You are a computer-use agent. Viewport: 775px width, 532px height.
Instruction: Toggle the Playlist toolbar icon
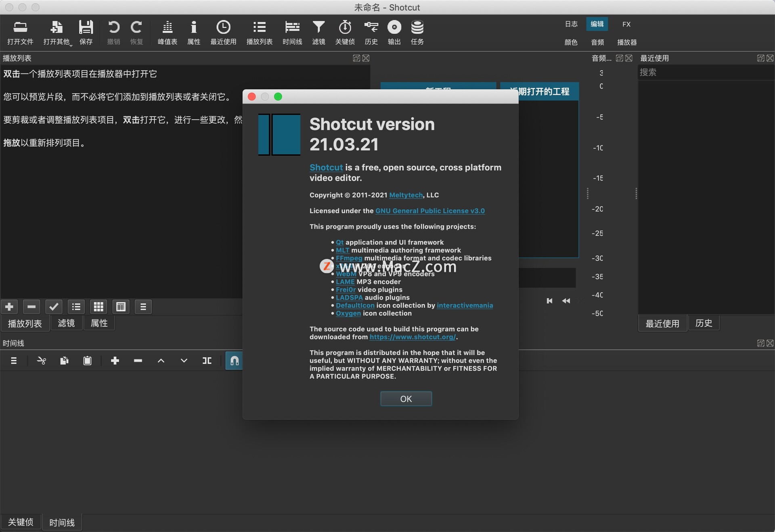click(260, 32)
